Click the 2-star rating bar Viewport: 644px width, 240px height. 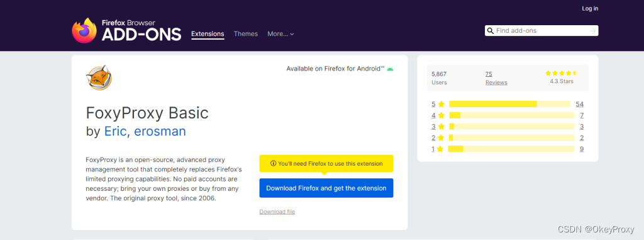click(x=512, y=137)
